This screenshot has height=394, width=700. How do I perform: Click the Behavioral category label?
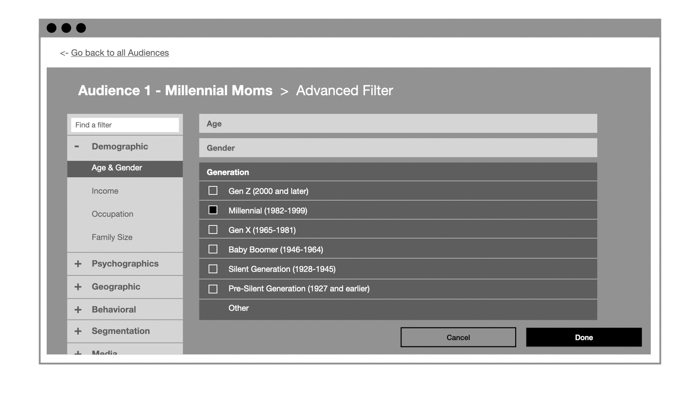114,310
